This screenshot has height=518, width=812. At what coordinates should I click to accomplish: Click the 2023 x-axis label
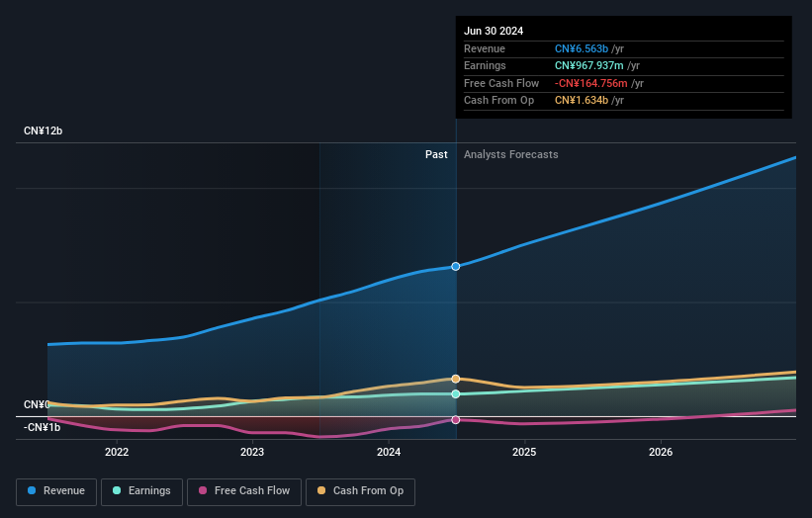(x=252, y=452)
